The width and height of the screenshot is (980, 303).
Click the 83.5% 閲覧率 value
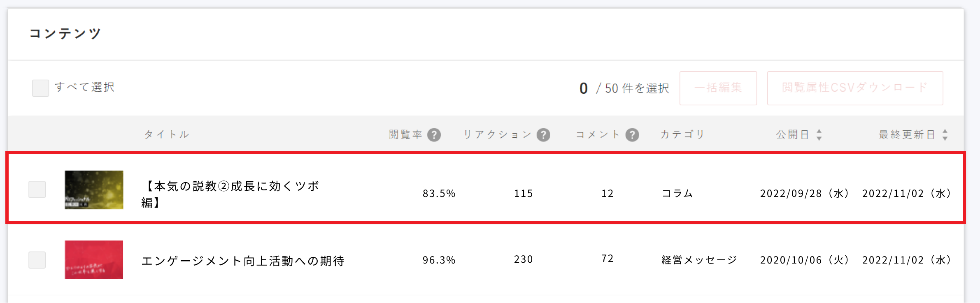(439, 193)
